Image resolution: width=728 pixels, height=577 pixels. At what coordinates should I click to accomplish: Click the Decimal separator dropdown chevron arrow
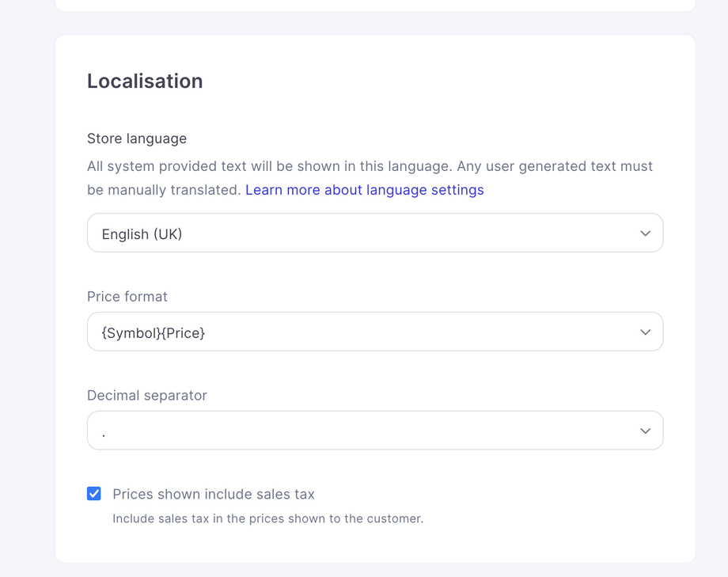[645, 431]
